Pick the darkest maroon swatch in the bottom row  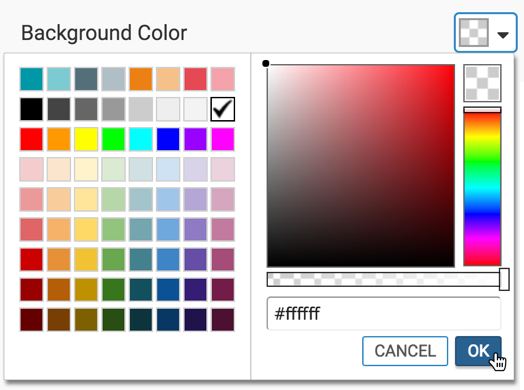(31, 319)
